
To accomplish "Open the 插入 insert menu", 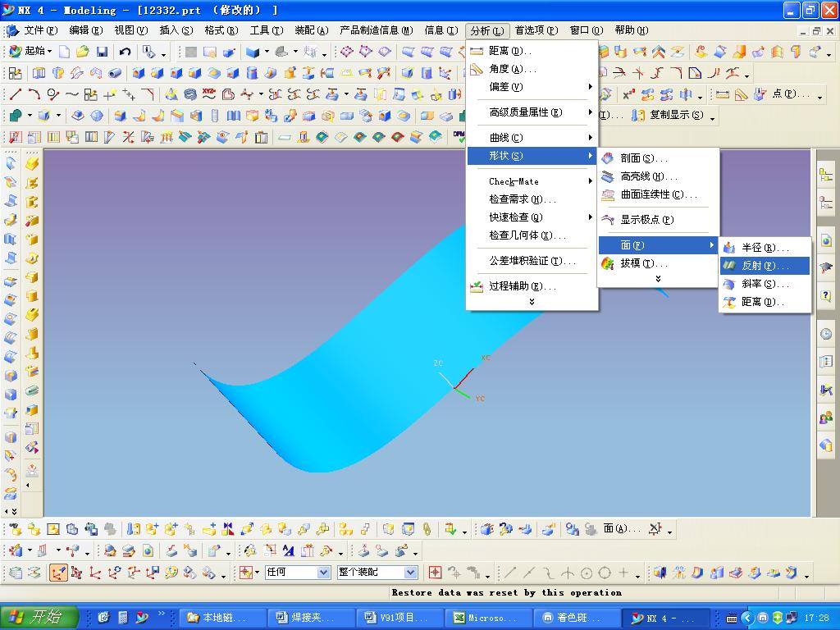I will coord(176,30).
